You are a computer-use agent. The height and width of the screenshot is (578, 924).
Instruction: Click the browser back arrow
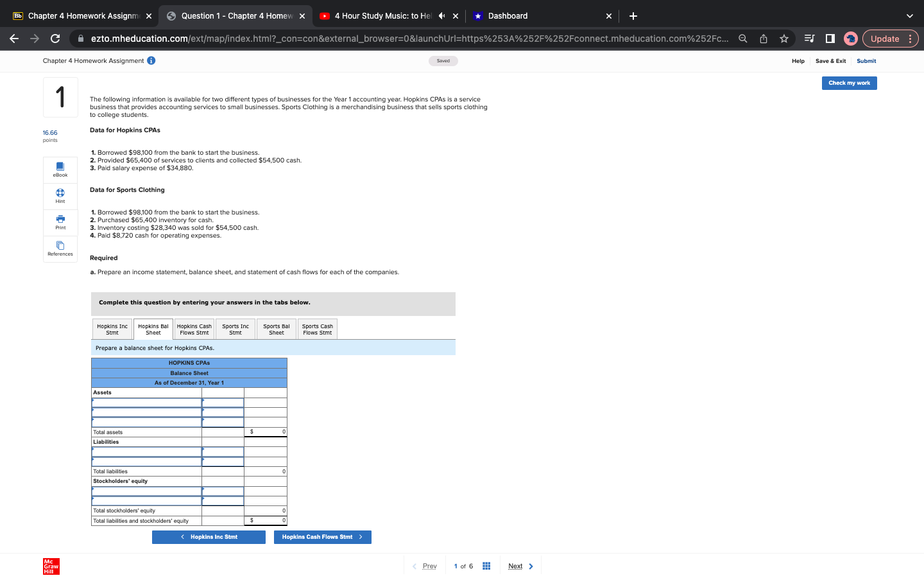[x=14, y=39]
